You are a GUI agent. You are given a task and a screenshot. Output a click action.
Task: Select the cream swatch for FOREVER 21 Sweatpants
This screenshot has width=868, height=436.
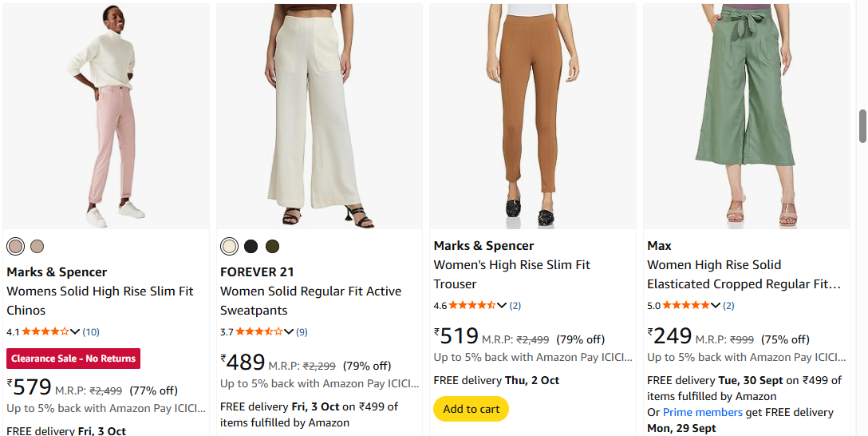click(230, 246)
